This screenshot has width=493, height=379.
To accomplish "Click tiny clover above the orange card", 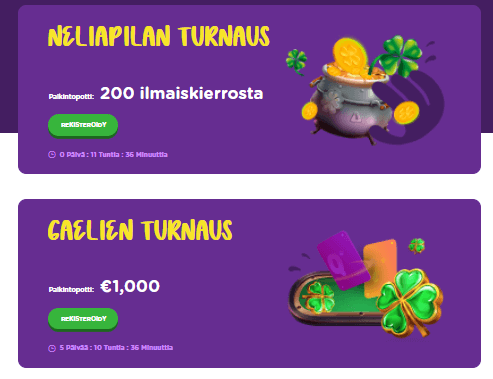I will (417, 246).
